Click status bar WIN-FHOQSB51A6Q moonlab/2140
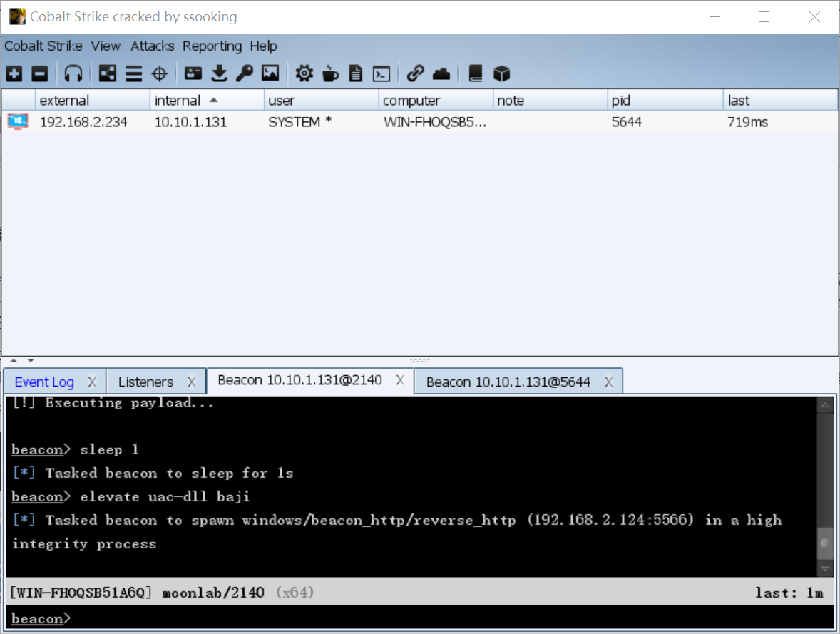 (x=137, y=593)
